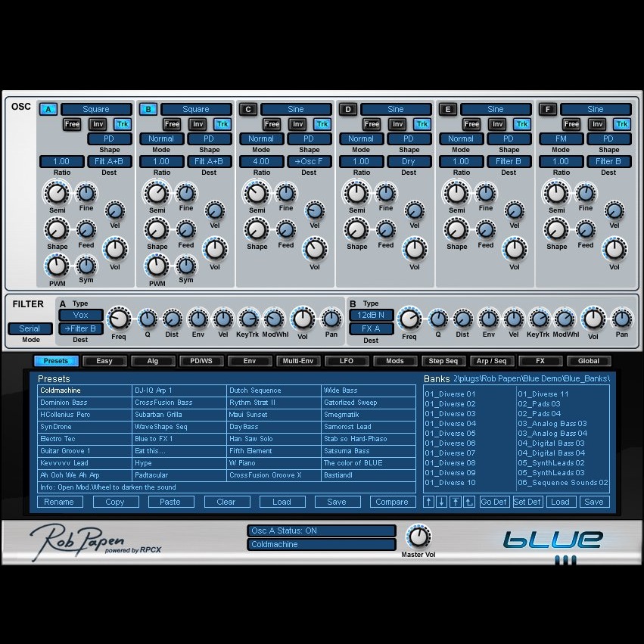Click Oscillator A's PWM knob
The height and width of the screenshot is (644, 644).
(x=57, y=266)
